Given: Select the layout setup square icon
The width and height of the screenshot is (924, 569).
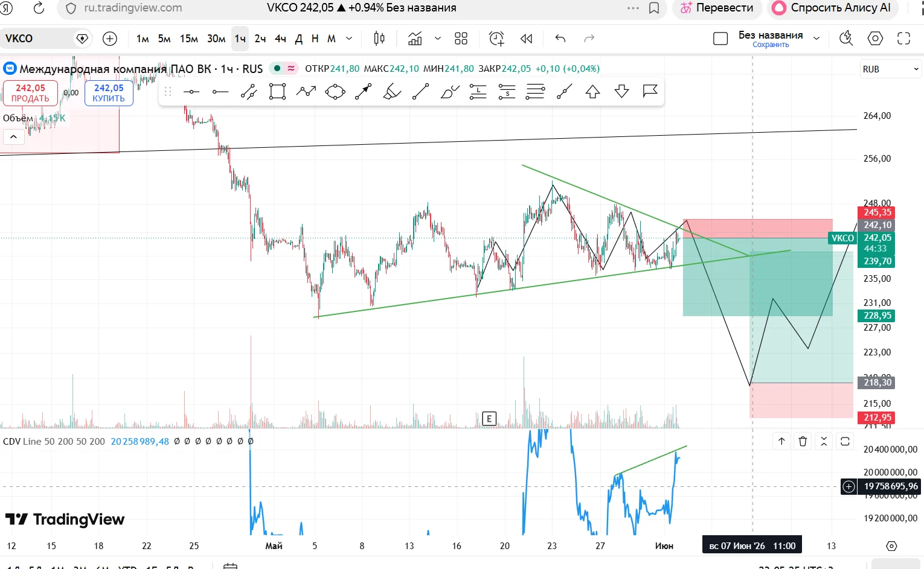Looking at the screenshot, I should [720, 39].
